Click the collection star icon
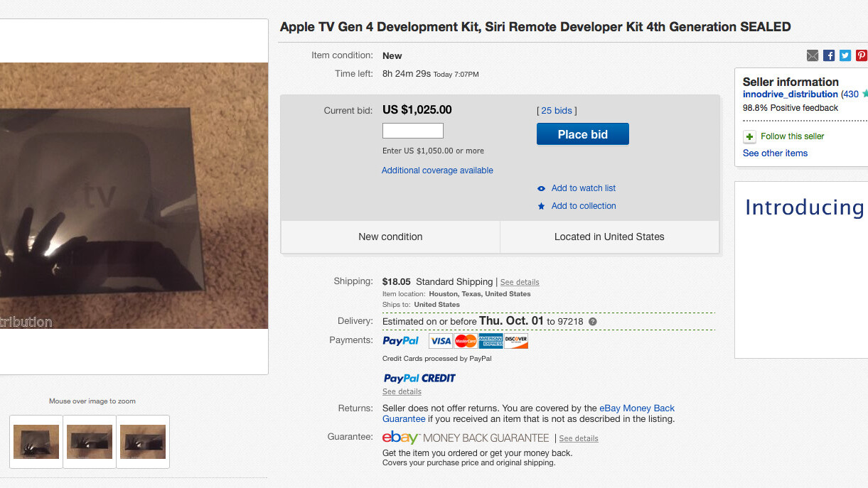This screenshot has height=488, width=868. coord(542,206)
